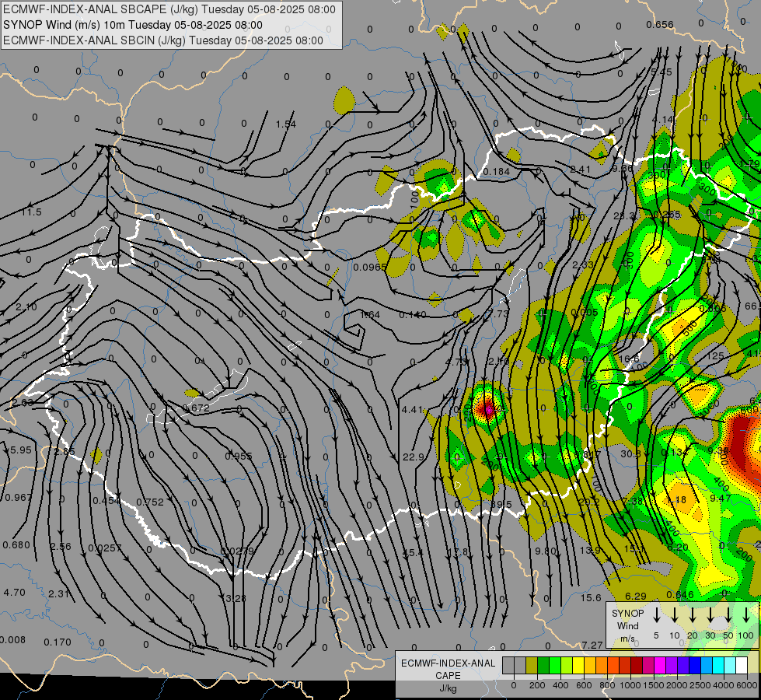
Task: Click the map value 1.18
Action: pos(676,500)
